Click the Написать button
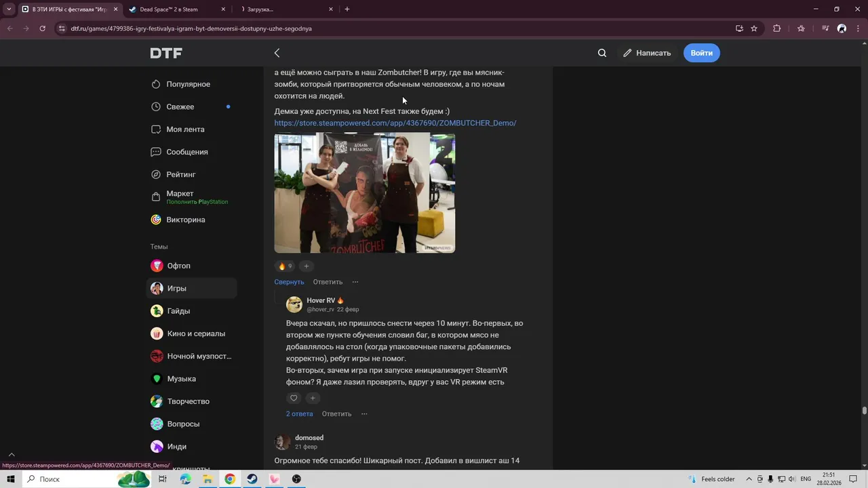 click(647, 53)
